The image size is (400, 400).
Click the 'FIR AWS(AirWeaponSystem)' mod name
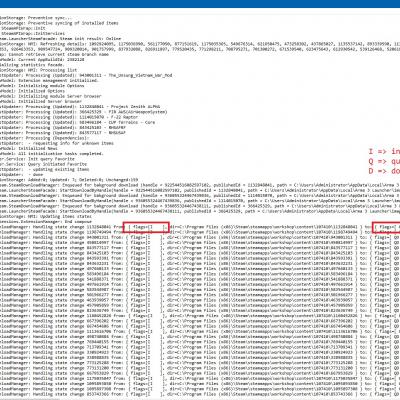[138, 112]
